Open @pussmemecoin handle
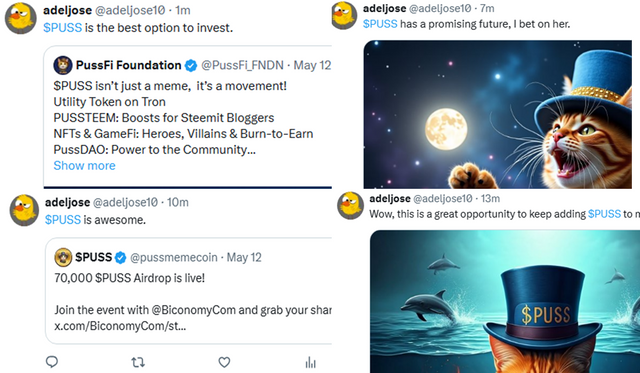This screenshot has width=640, height=373. click(x=174, y=258)
